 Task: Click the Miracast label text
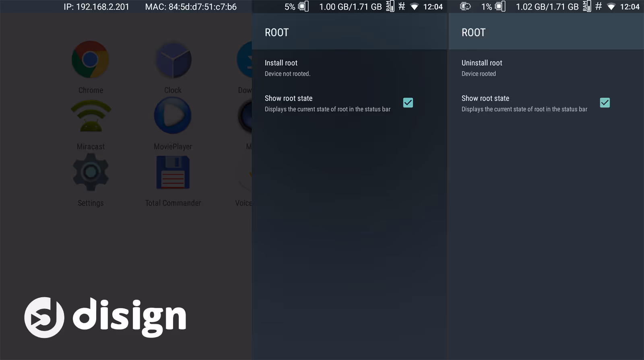[91, 147]
